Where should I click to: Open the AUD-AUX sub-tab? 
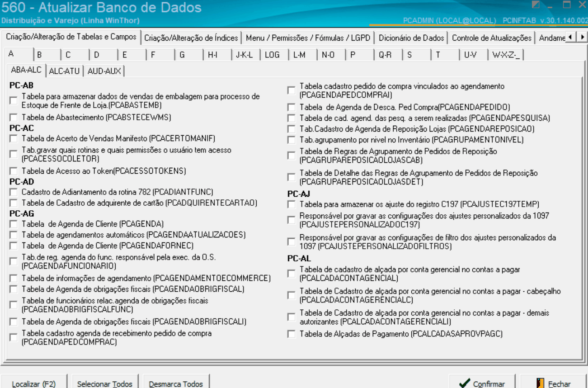point(104,71)
